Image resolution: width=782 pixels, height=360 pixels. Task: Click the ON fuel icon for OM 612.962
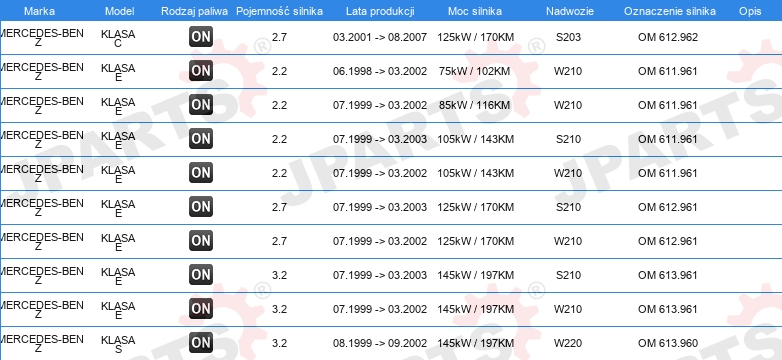pyautogui.click(x=201, y=37)
